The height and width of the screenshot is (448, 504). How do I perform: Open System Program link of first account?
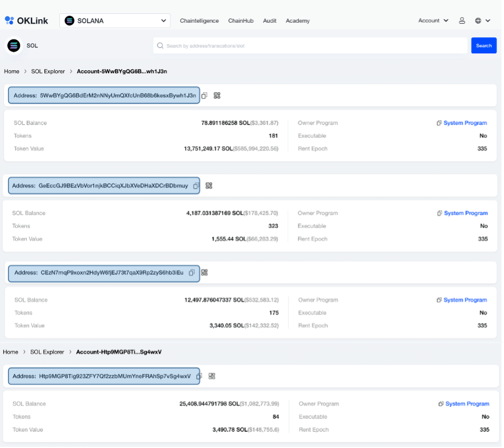coord(465,123)
